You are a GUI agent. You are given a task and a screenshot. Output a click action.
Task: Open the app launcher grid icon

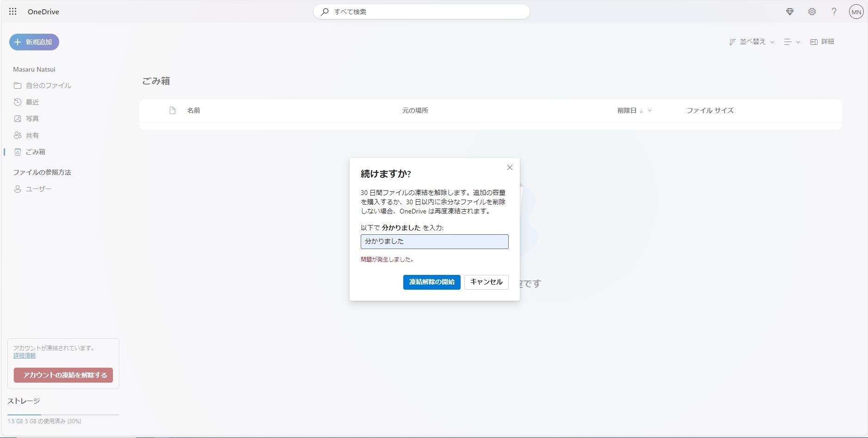pos(12,12)
